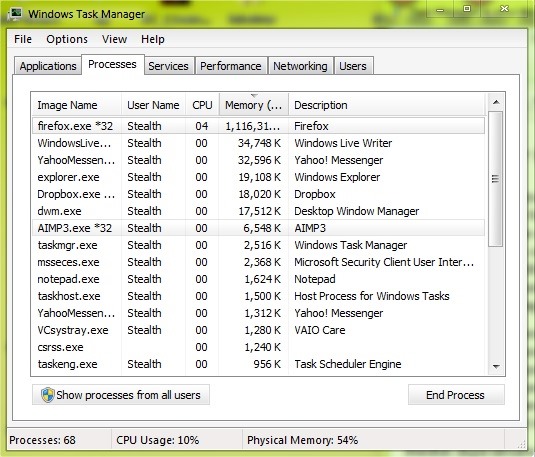Open the Networking tab
Screen dimensions: 535x457
point(300,66)
